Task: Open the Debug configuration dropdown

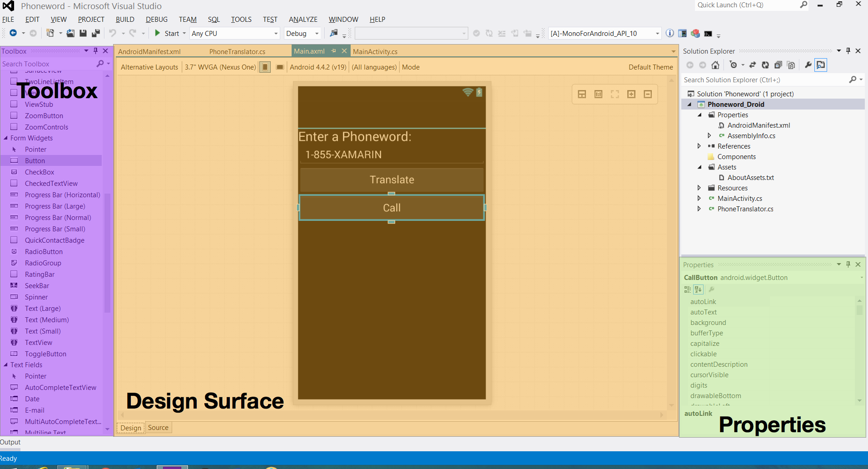Action: (317, 34)
